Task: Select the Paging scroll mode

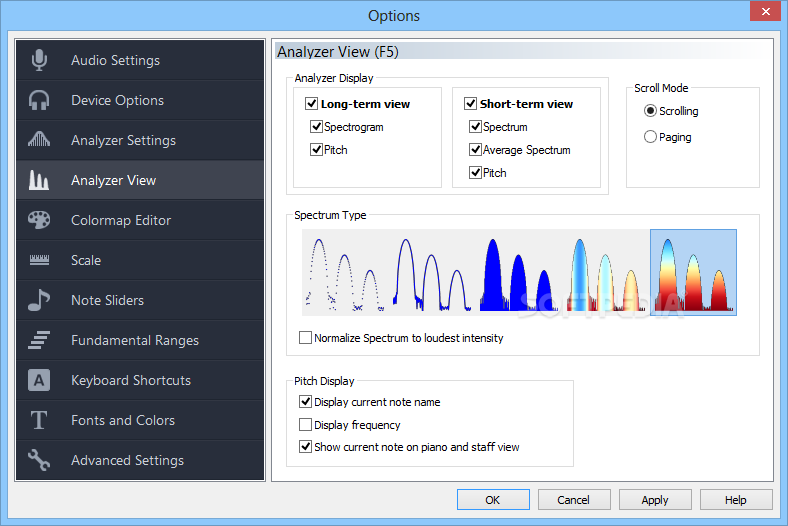Action: pyautogui.click(x=650, y=137)
